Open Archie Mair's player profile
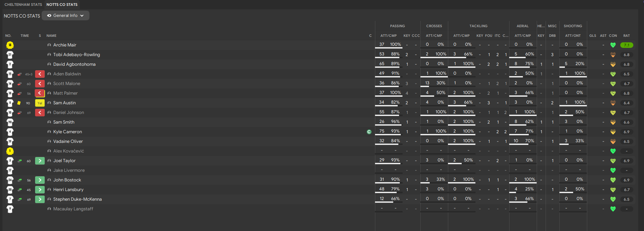The width and height of the screenshot is (644, 231). point(65,45)
